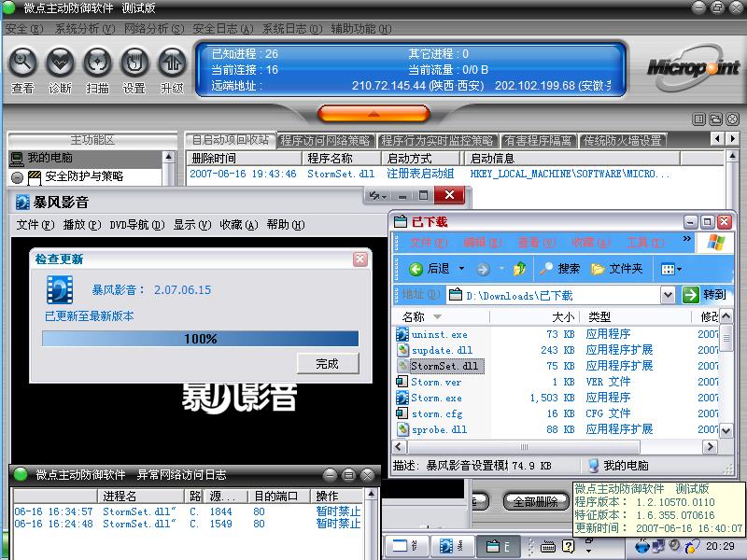Select Storm.exe in the file list
The height and width of the screenshot is (560, 747).
(x=436, y=399)
